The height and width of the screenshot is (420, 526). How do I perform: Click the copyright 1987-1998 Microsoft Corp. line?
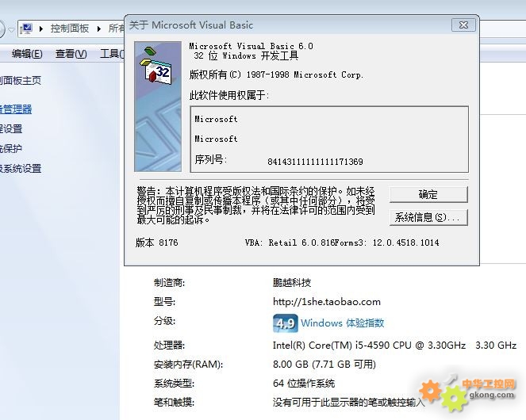[x=276, y=74]
